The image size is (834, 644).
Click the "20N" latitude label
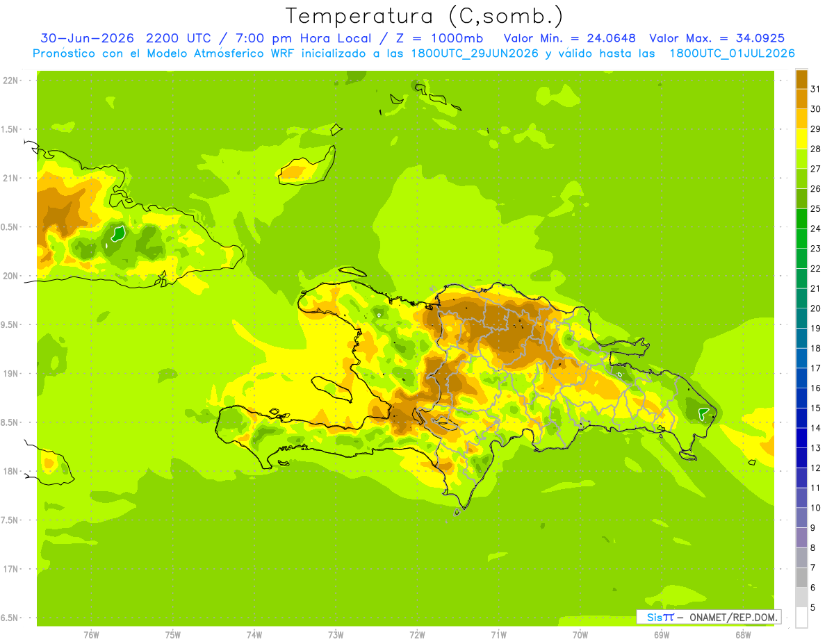tap(10, 276)
